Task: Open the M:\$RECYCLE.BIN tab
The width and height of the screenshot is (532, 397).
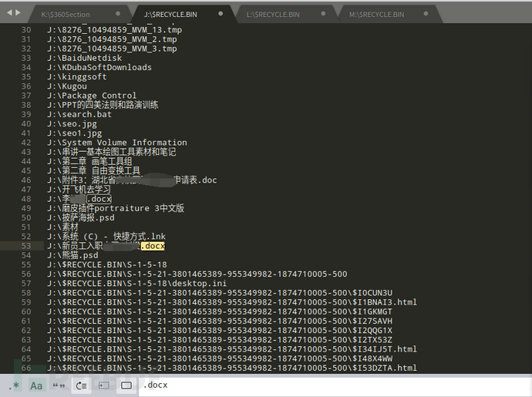Action: point(376,14)
